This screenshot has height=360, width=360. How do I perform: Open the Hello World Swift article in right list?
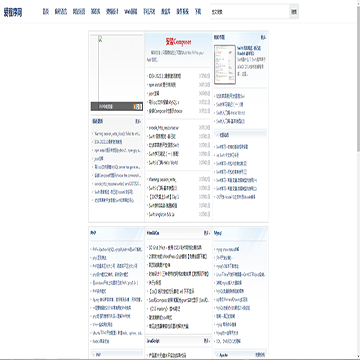(231, 113)
